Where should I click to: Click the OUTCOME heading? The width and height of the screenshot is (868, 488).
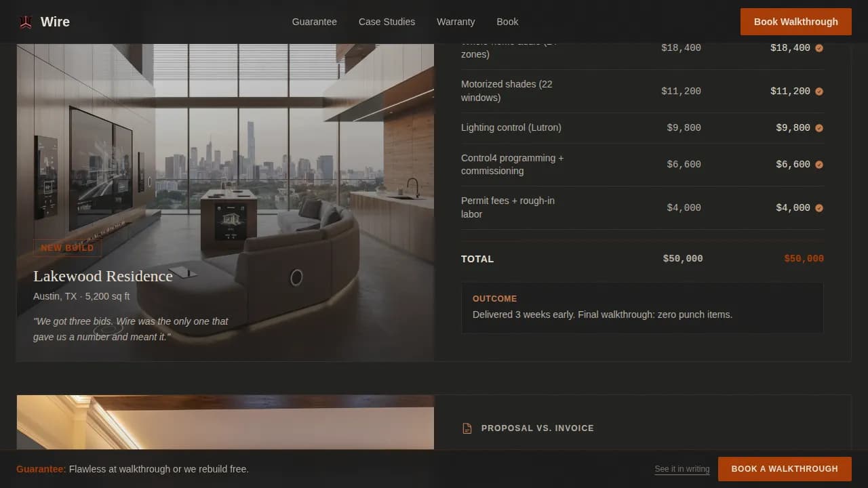494,299
